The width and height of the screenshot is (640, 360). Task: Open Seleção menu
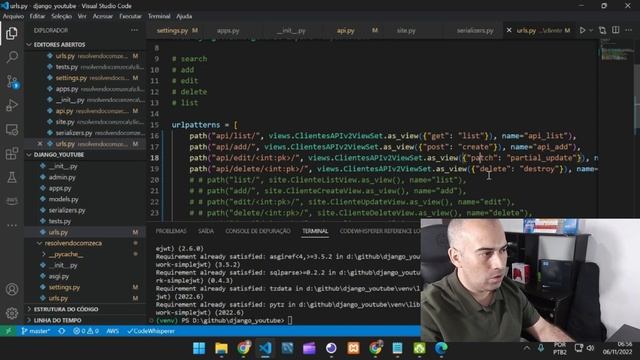[x=62, y=16]
